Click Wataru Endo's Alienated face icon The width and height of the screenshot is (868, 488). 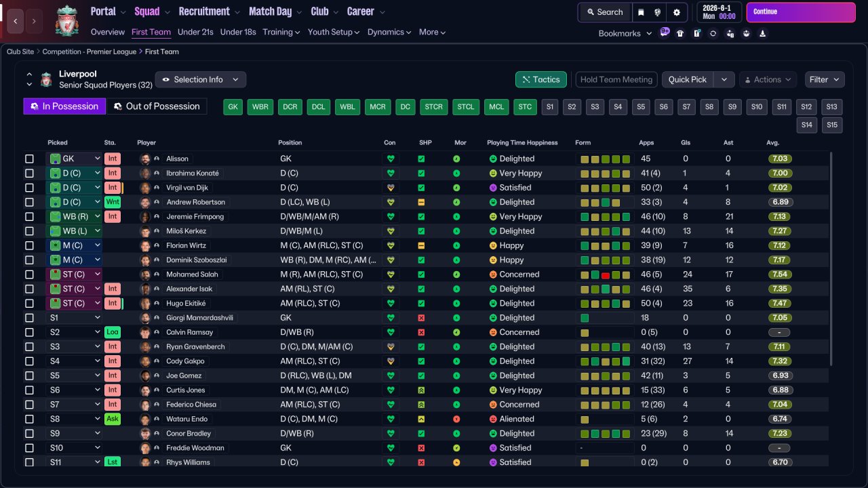[x=493, y=419]
